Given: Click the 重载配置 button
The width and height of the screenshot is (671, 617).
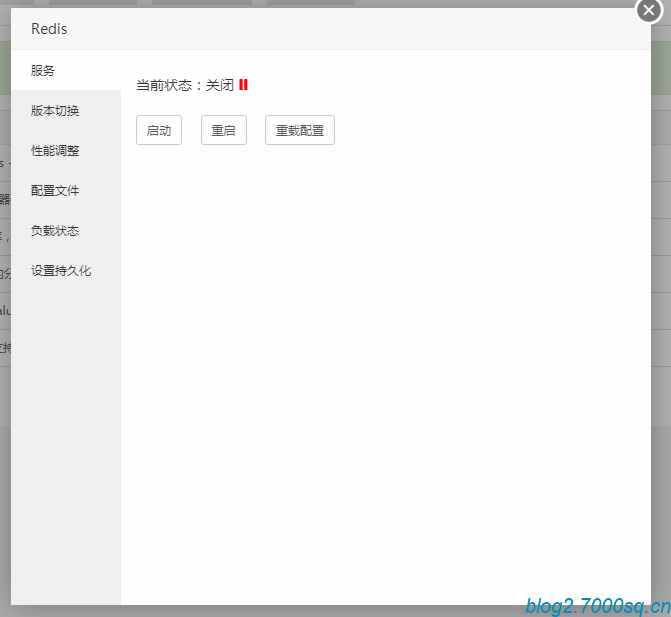Looking at the screenshot, I should tap(300, 130).
